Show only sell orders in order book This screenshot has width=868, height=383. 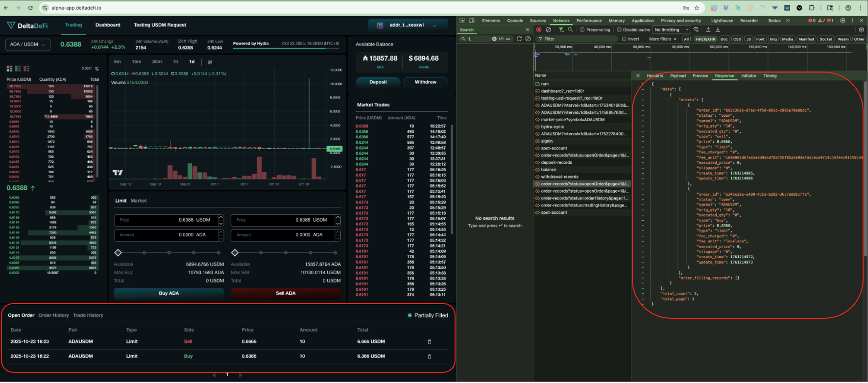[26, 69]
